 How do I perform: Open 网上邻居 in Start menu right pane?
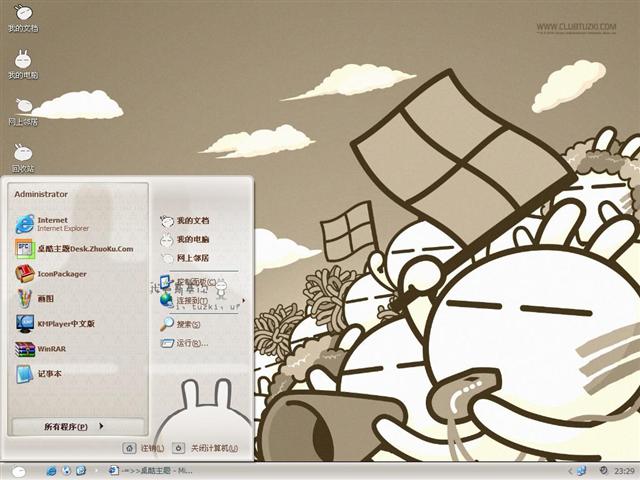click(184, 258)
